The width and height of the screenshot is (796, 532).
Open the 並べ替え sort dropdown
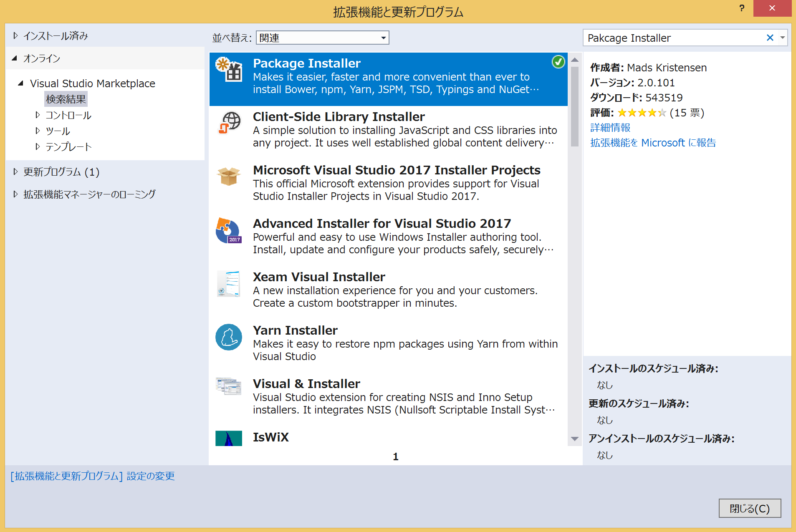(323, 38)
